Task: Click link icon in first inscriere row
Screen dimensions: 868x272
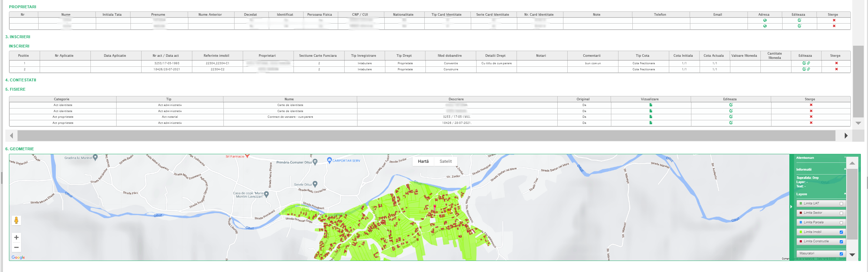Action: point(809,63)
